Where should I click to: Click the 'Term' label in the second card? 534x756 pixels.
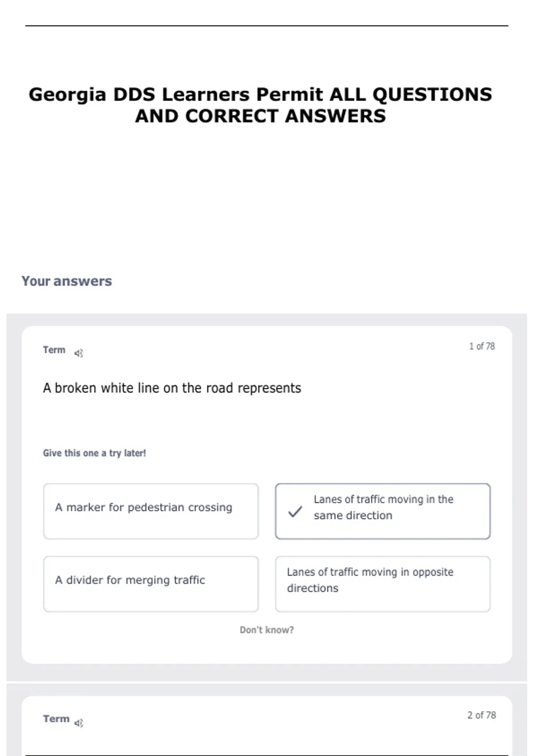tap(56, 719)
